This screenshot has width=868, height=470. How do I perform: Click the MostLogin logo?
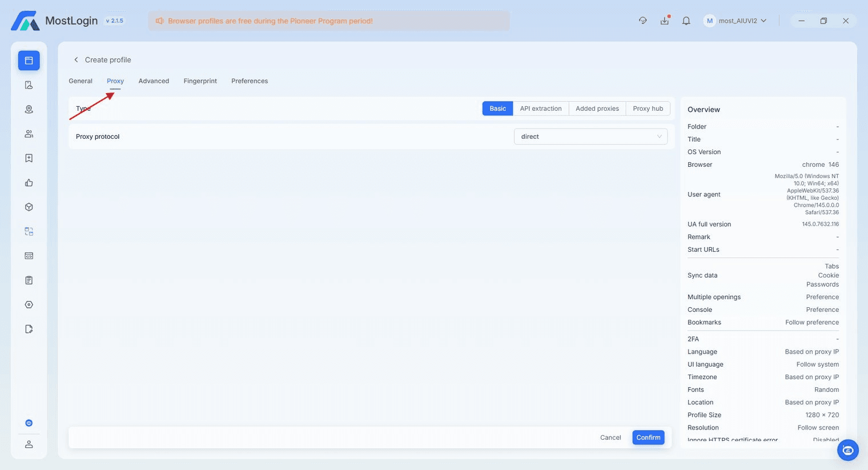(25, 21)
